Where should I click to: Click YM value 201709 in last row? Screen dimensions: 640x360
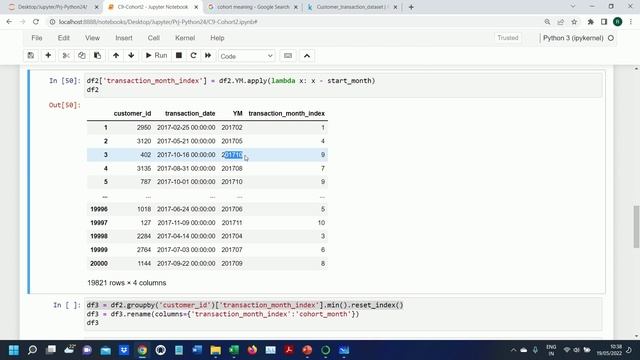tap(232, 264)
